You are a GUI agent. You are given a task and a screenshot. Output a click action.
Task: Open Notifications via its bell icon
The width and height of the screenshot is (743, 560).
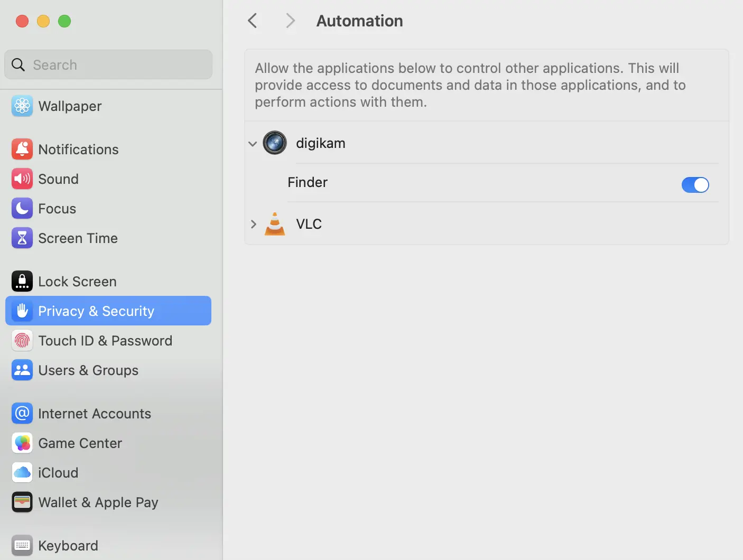point(22,150)
